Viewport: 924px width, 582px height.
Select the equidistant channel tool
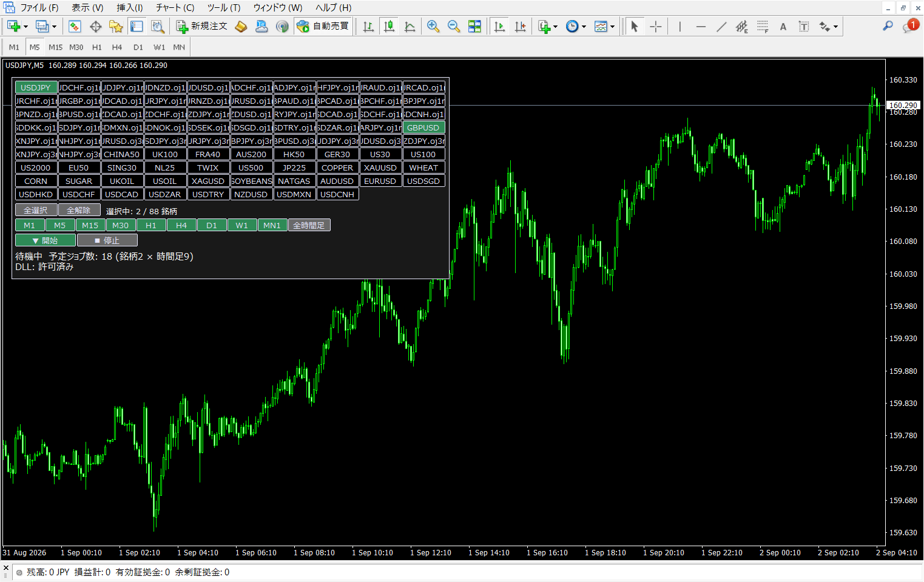[742, 26]
